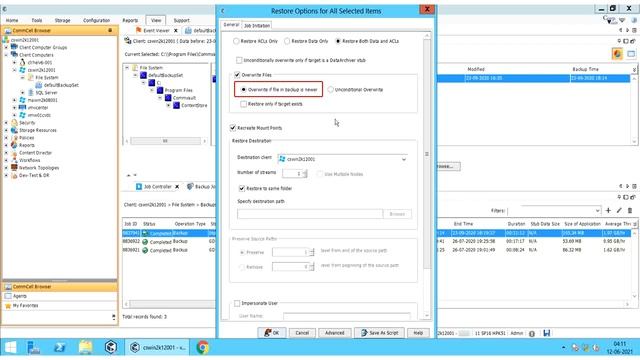640x360 pixels.
Task: Select the Unconditional Overwrite radio button
Action: click(330, 89)
